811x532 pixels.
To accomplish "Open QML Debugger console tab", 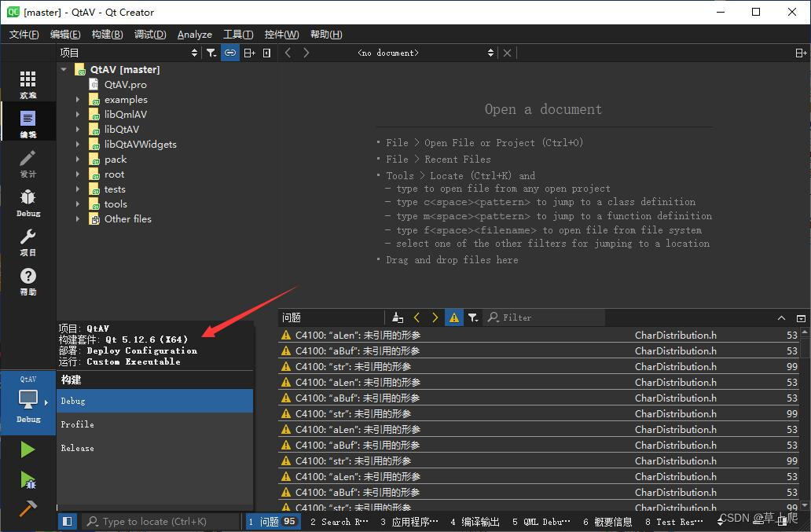I will click(x=541, y=522).
